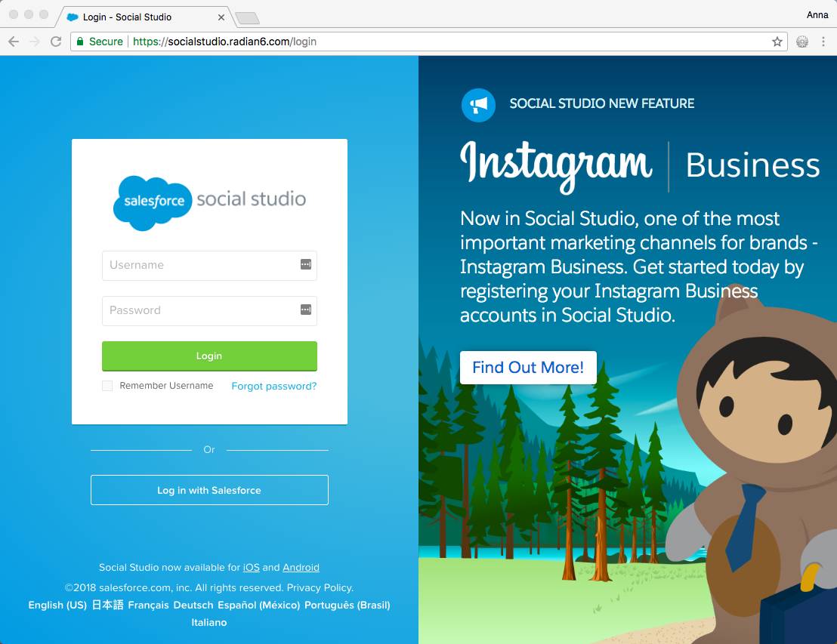Switch language to Japanese 日本語
The width and height of the screenshot is (837, 644).
coord(107,605)
